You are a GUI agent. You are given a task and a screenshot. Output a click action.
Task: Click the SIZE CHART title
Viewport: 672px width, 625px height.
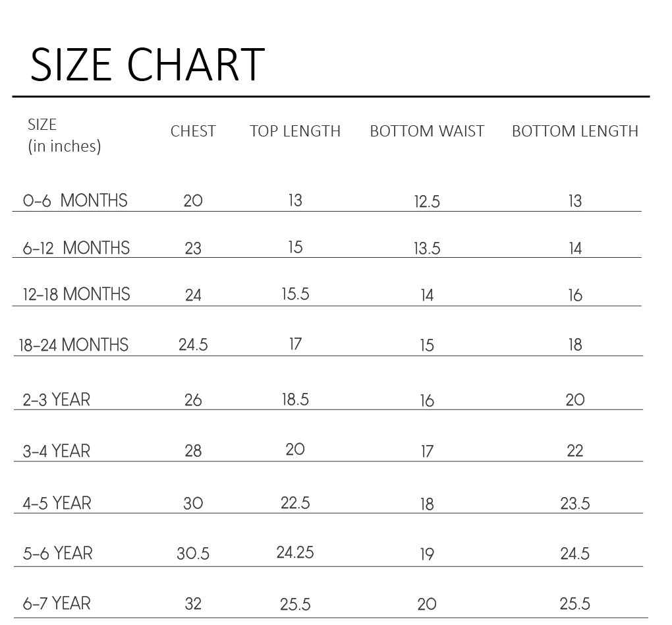(148, 65)
